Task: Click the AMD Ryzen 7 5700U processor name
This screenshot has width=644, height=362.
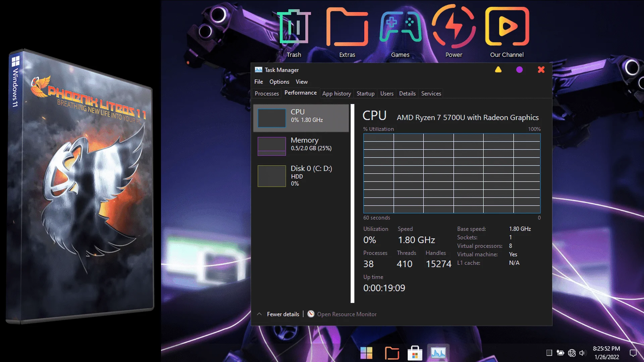Action: point(468,117)
